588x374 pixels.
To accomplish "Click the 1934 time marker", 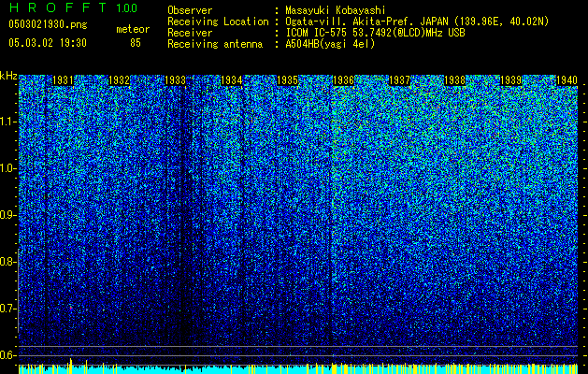I will tap(232, 80).
